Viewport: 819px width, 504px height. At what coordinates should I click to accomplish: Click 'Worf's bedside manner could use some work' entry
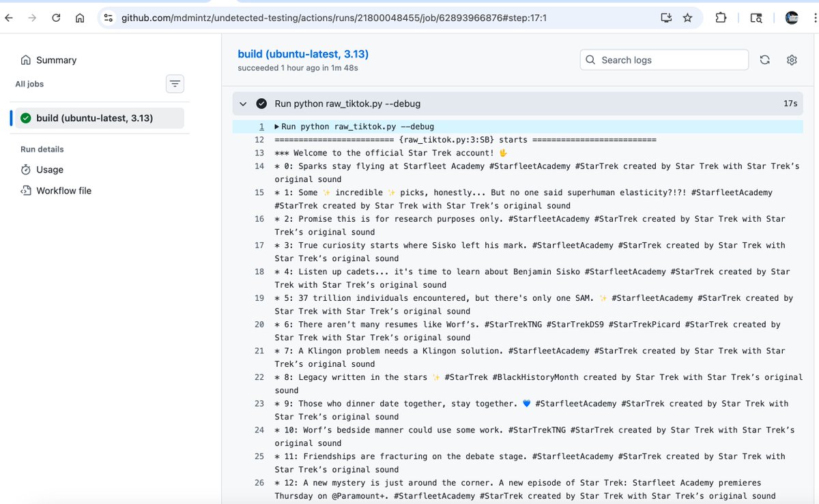[535, 436]
